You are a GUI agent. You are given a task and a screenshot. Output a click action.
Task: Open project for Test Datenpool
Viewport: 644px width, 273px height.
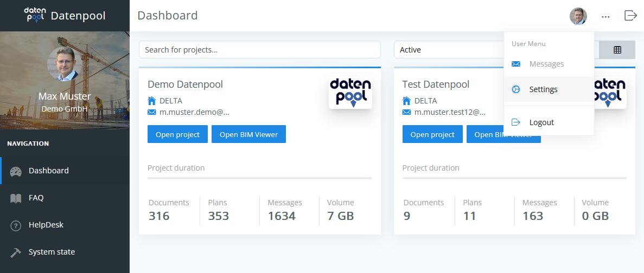pos(432,134)
